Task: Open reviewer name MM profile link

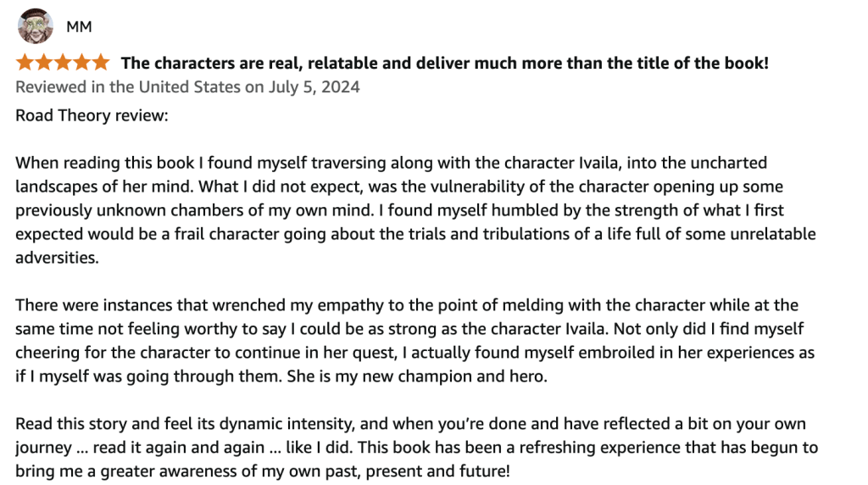Action: (x=79, y=27)
